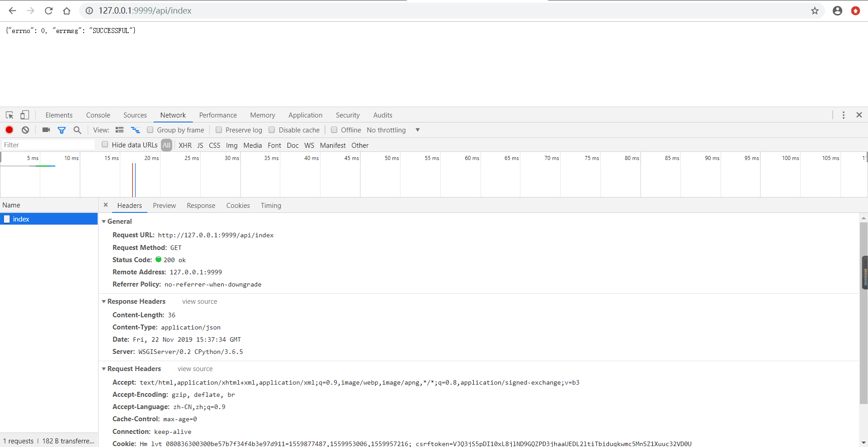
Task: Click the record network log button
Action: [9, 130]
